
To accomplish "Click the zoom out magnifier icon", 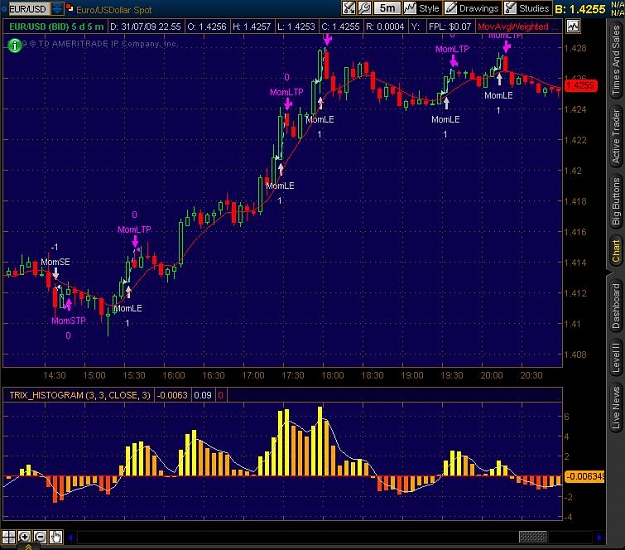I will click(x=40, y=537).
